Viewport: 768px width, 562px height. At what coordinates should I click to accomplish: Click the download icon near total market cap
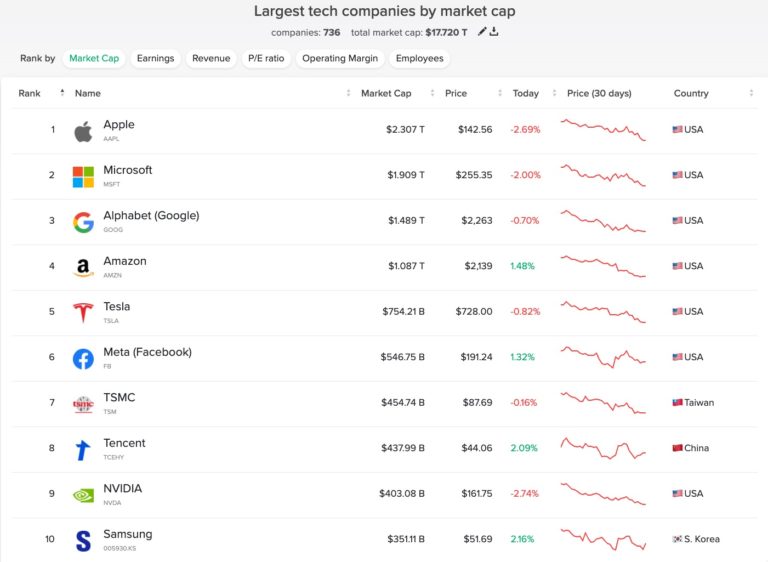(494, 32)
